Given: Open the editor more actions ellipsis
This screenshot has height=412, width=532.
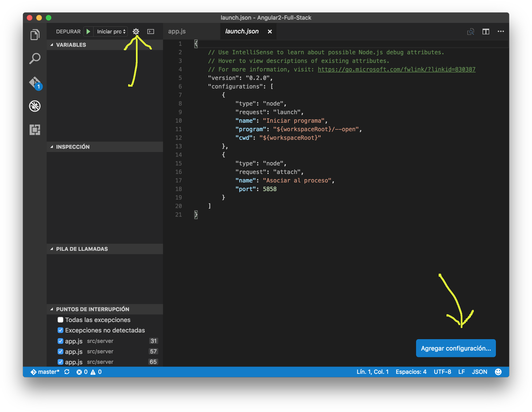Looking at the screenshot, I should click(501, 31).
